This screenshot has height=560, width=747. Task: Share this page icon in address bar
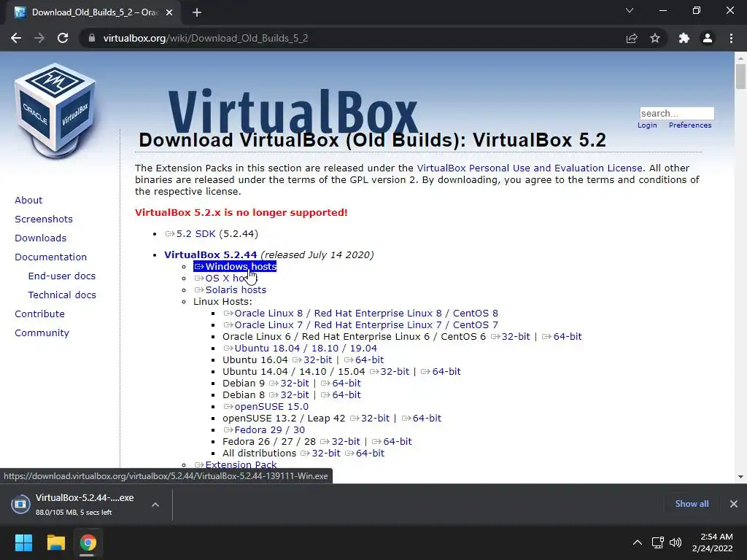pos(632,38)
